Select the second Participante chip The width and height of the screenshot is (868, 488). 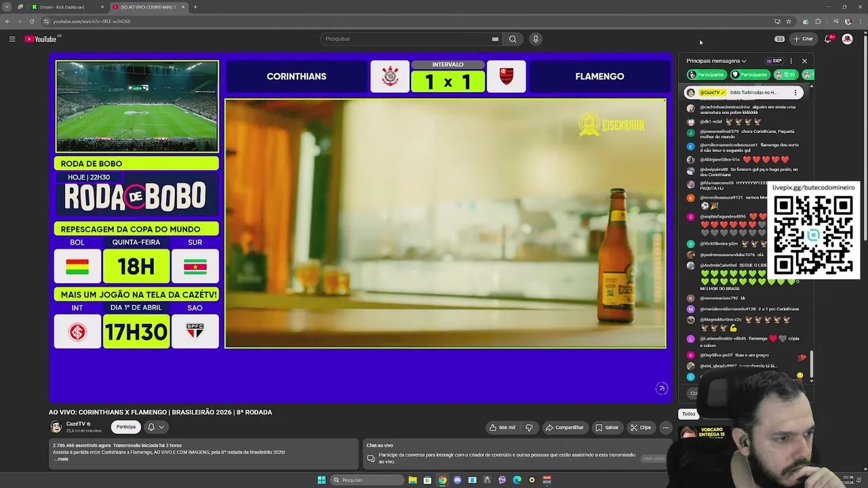pyautogui.click(x=749, y=75)
